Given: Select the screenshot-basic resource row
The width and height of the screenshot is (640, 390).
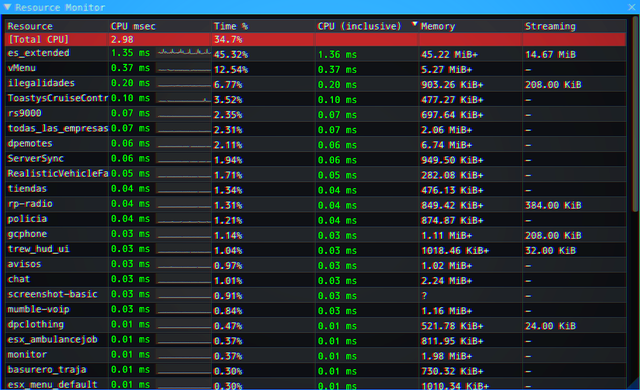Looking at the screenshot, I should coord(316,295).
